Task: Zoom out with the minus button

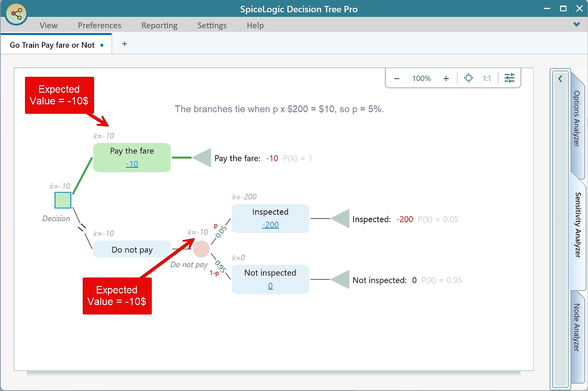Action: tap(397, 78)
